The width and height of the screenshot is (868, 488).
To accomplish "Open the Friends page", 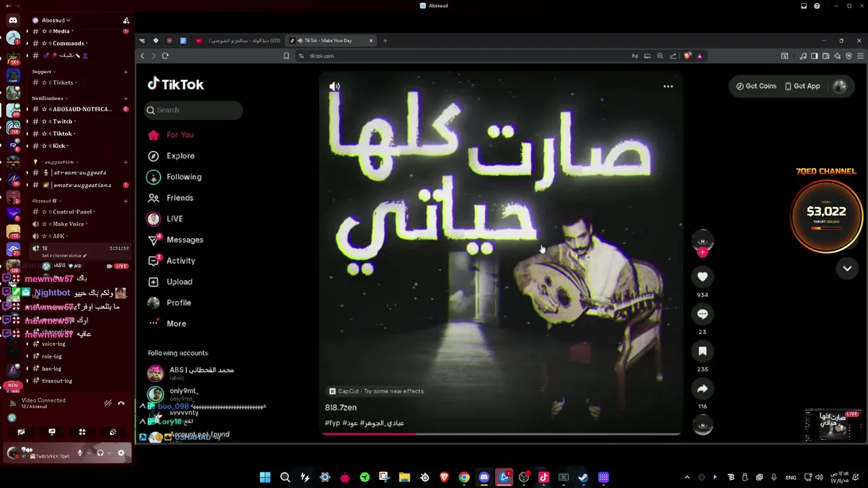I will pos(171,198).
